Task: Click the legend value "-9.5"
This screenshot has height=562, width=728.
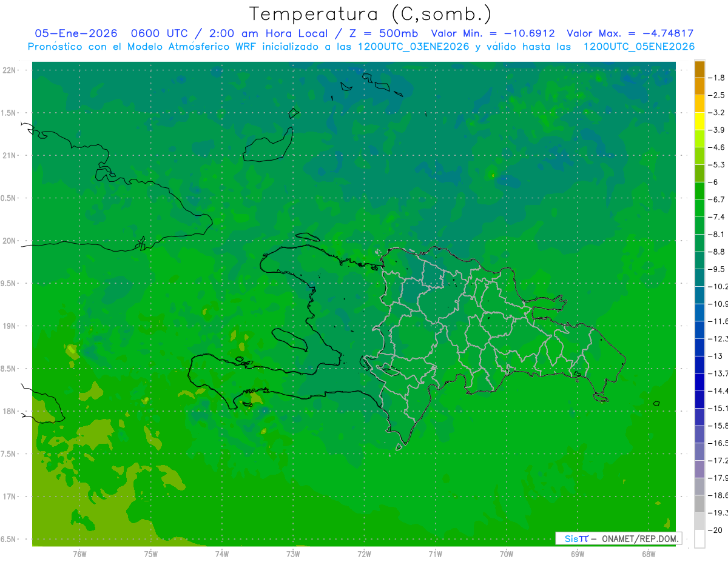Action: tap(716, 269)
